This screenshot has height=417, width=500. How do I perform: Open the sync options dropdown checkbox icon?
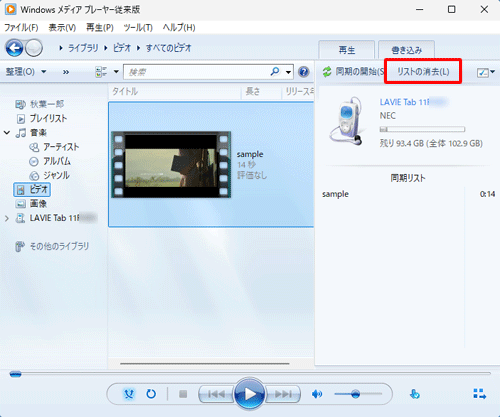pos(486,72)
